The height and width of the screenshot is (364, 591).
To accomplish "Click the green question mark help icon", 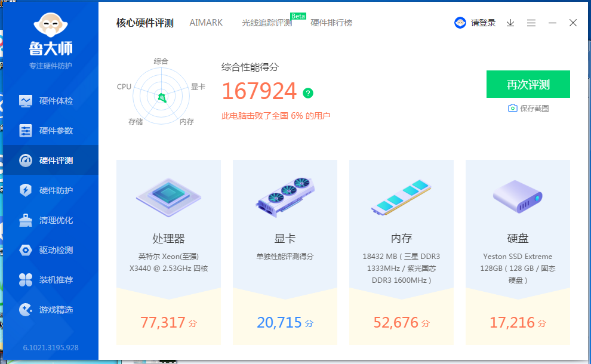I will pos(308,92).
